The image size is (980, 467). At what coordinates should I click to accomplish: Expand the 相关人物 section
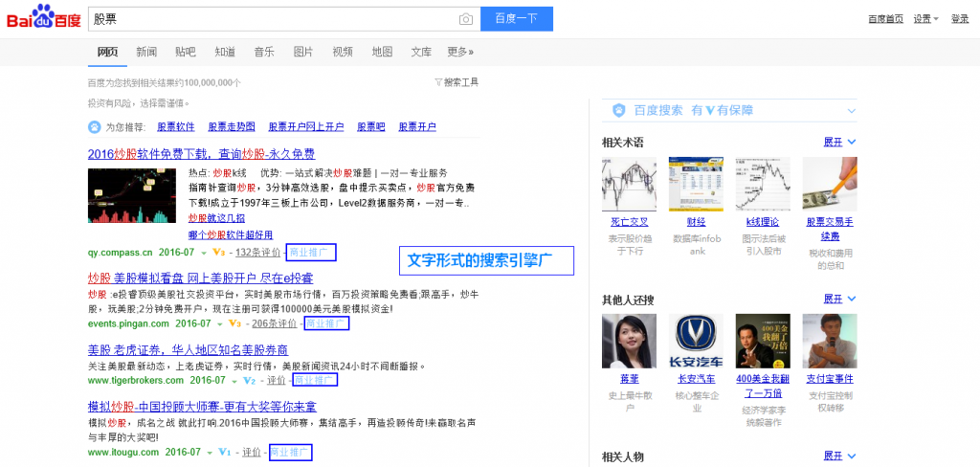tap(839, 456)
